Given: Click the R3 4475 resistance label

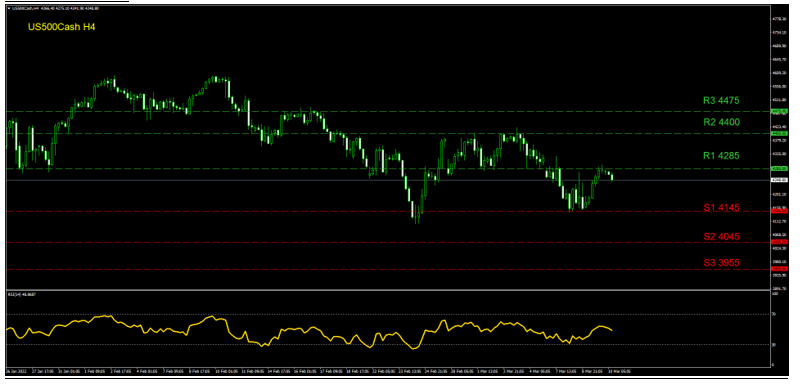Looking at the screenshot, I should pos(721,101).
